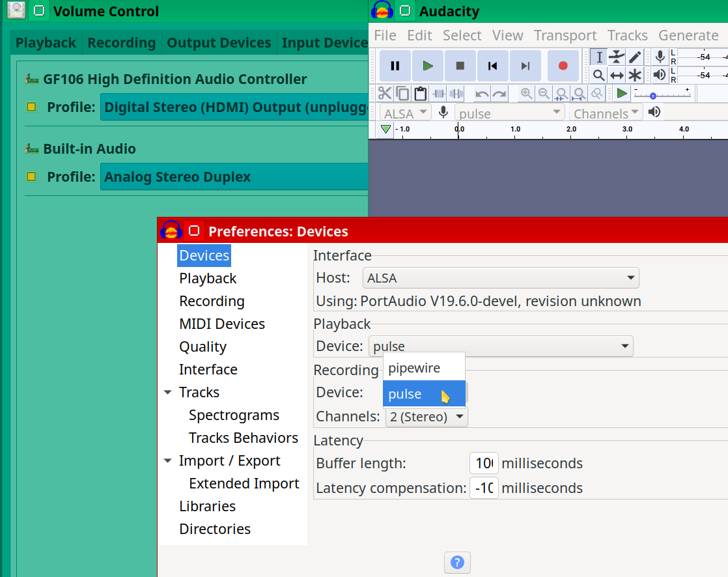Select Directories in the Preferences tree
The image size is (728, 577).
pos(215,529)
